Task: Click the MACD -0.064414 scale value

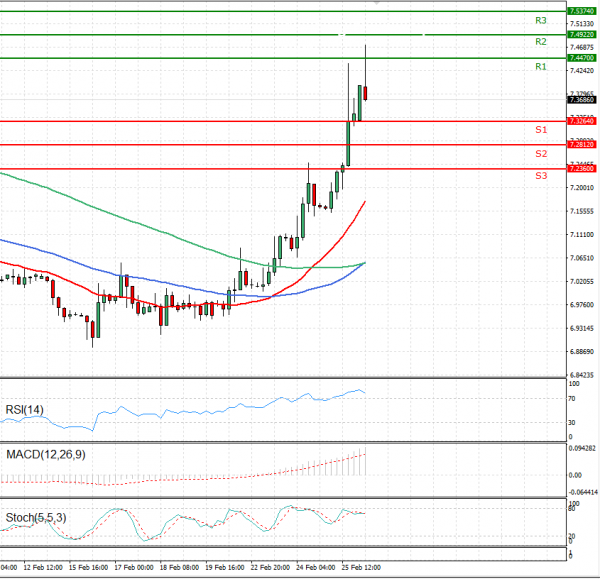Action: pos(583,492)
